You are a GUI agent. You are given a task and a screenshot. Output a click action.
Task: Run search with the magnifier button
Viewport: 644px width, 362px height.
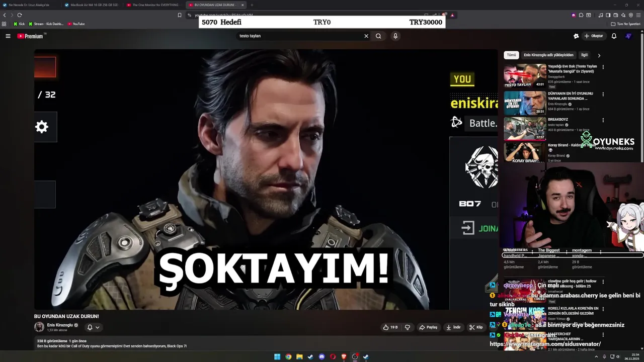(x=378, y=36)
